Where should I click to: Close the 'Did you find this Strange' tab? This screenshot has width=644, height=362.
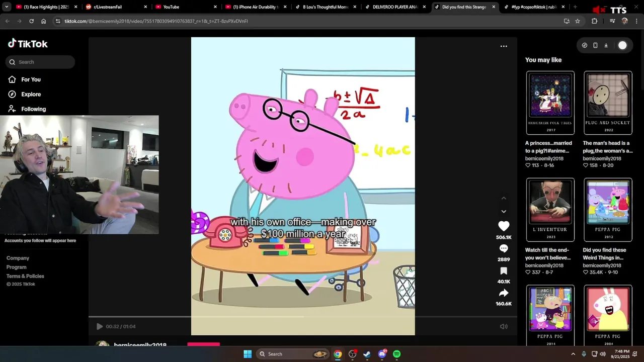(494, 7)
